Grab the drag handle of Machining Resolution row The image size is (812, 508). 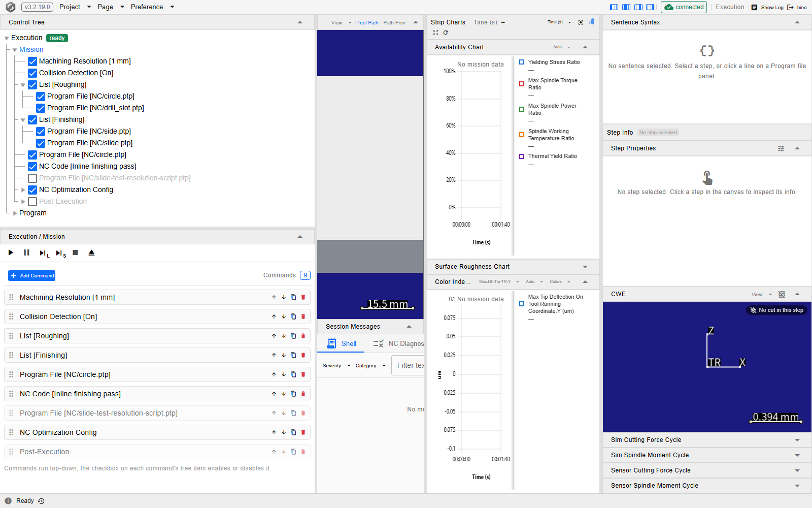(11, 297)
